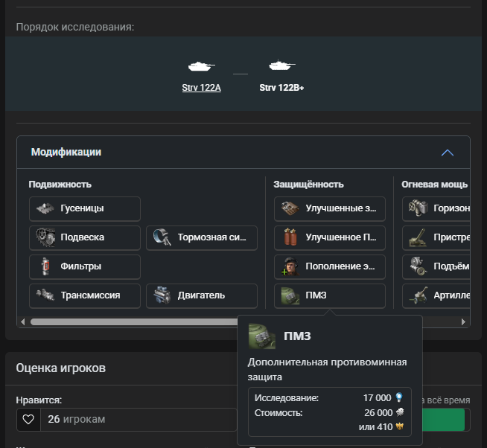Click the heart like icon

click(x=28, y=420)
